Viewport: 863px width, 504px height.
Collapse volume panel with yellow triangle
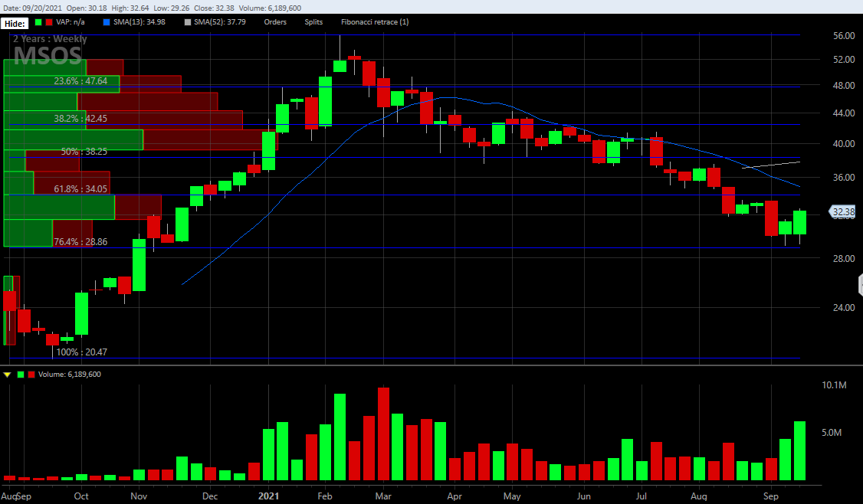click(x=7, y=375)
